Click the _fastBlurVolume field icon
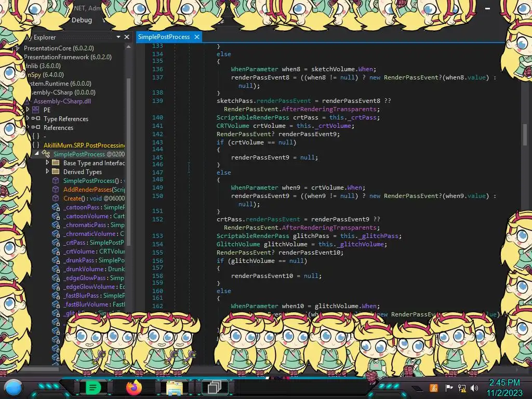This screenshot has height=399, width=532. [56, 304]
